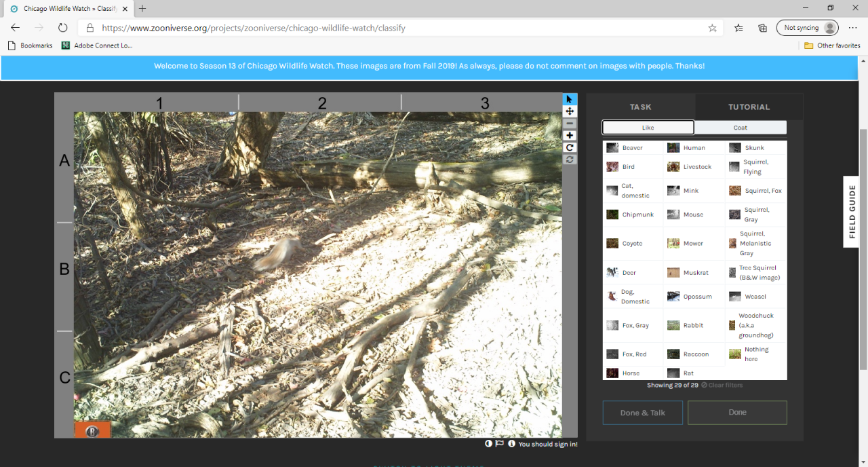Click the minus zoom out button
The width and height of the screenshot is (868, 467).
(x=570, y=124)
